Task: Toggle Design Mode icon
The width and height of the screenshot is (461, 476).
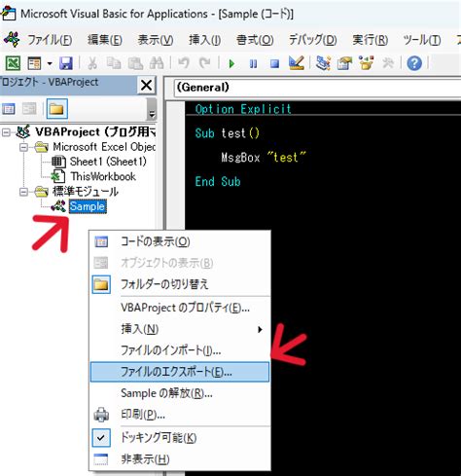Action: (x=297, y=63)
